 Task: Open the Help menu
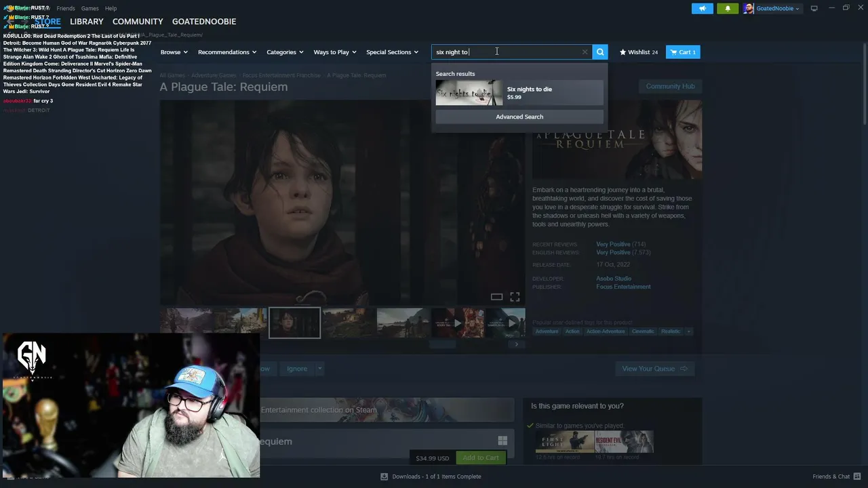[x=111, y=8]
